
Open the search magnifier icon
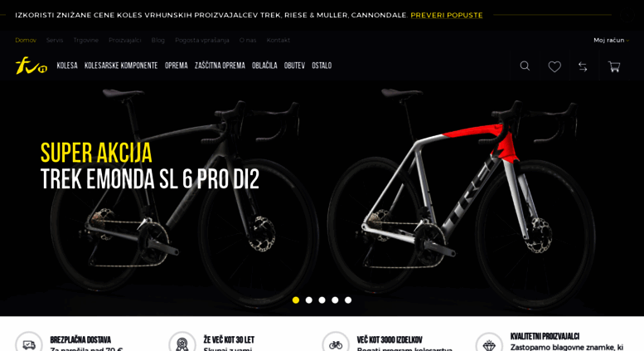pos(525,66)
